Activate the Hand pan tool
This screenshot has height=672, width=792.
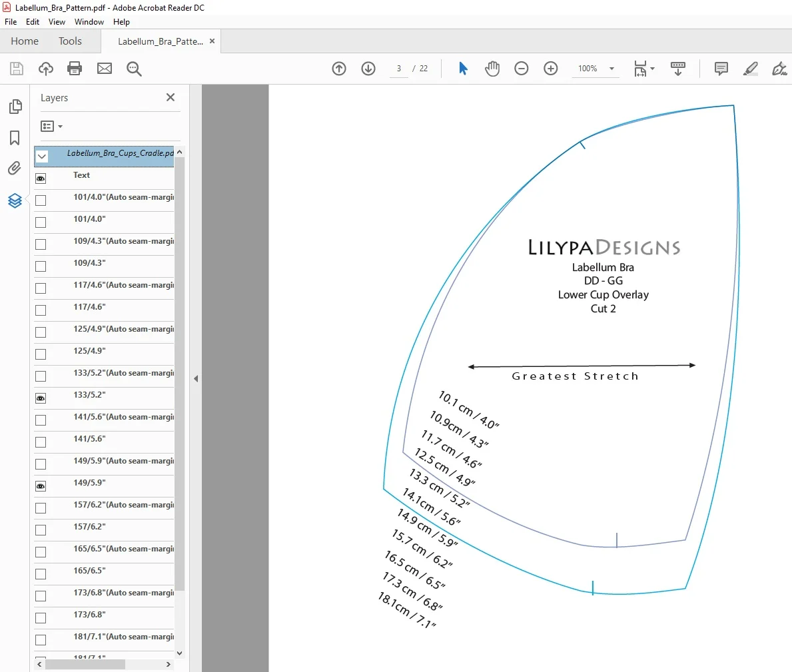coord(492,68)
